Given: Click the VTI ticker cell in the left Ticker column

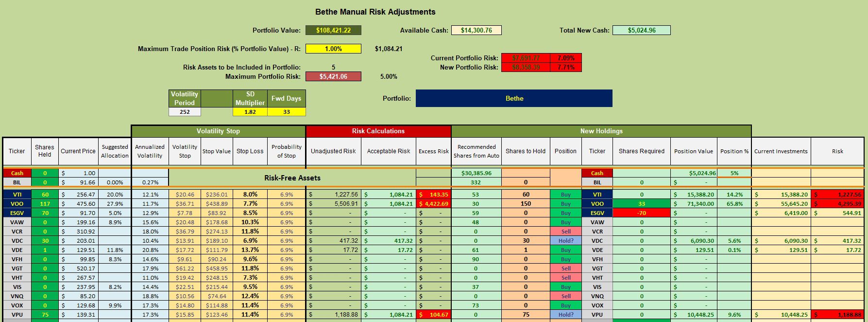Looking at the screenshot, I should (x=17, y=195).
